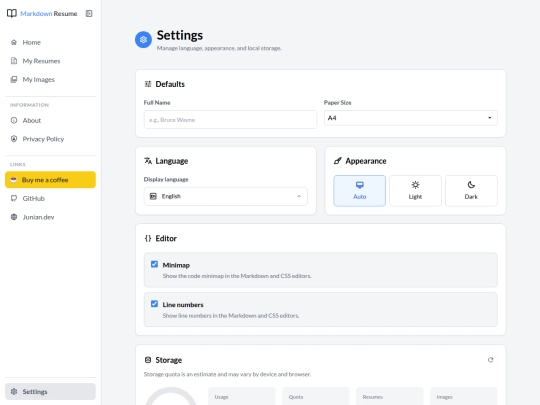The height and width of the screenshot is (405, 540).
Task: Refresh storage usage with the reload icon
Action: click(490, 360)
